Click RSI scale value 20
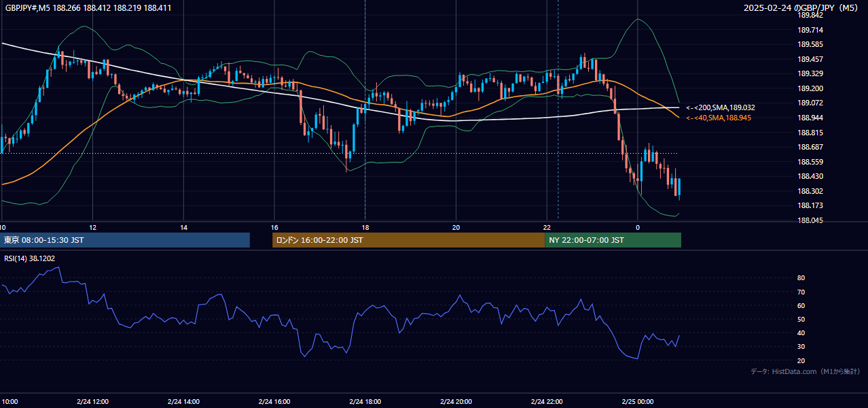 (x=801, y=360)
